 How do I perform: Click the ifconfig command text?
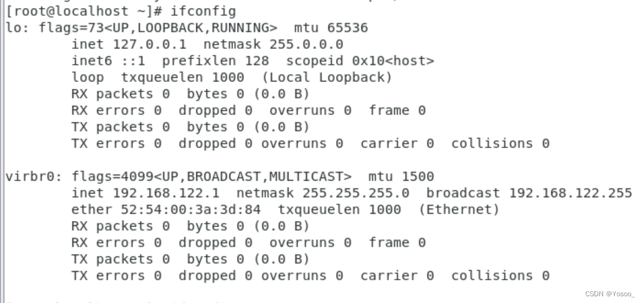[x=203, y=11]
